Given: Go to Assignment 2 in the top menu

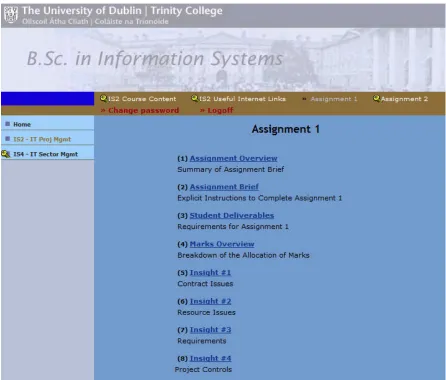Looking at the screenshot, I should [x=404, y=99].
